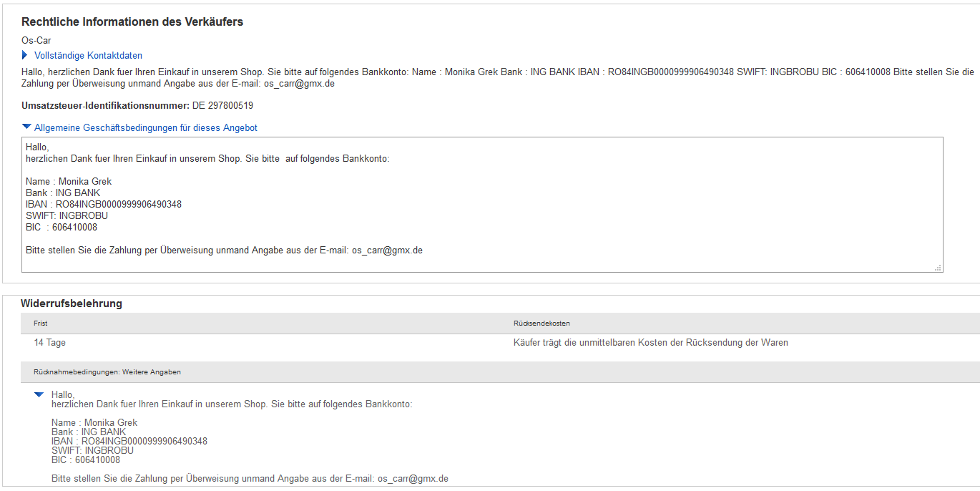This screenshot has height=491, width=980.
Task: Click Name : Monika Grek under Rücknahmebedingungen
Action: click(94, 422)
